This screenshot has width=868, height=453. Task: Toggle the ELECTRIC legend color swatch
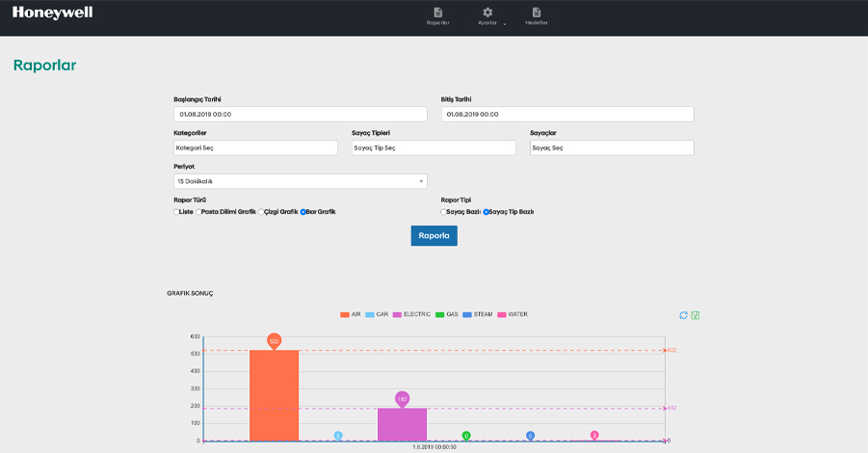[397, 314]
